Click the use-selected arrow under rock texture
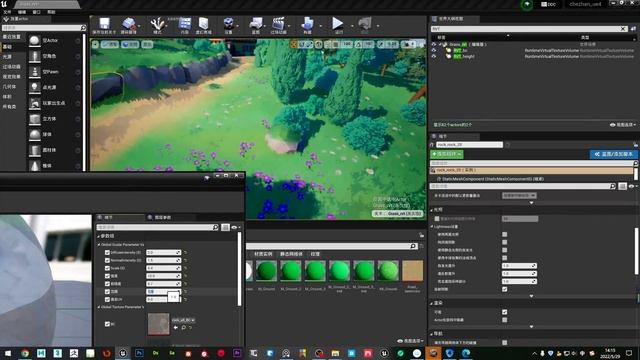The width and height of the screenshot is (640, 360). click(176, 327)
